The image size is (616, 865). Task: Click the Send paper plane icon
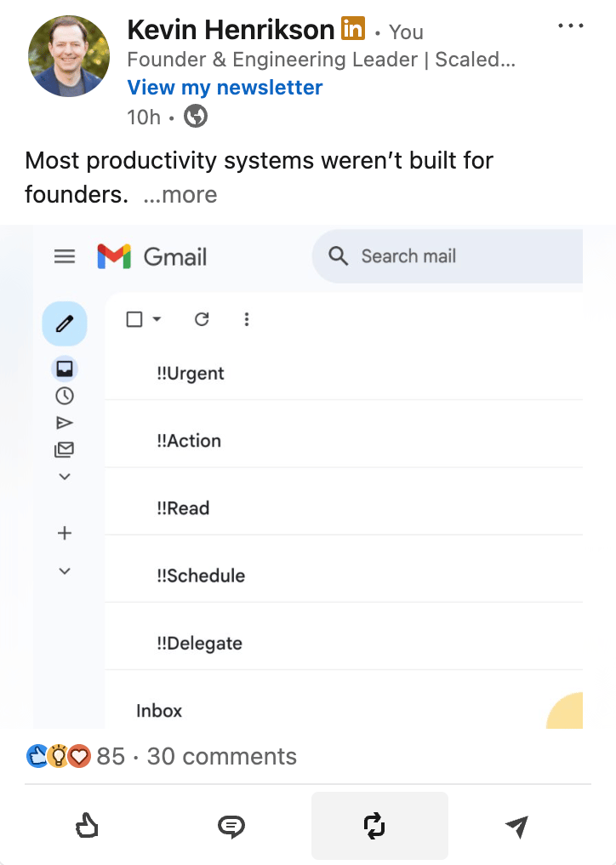click(516, 826)
